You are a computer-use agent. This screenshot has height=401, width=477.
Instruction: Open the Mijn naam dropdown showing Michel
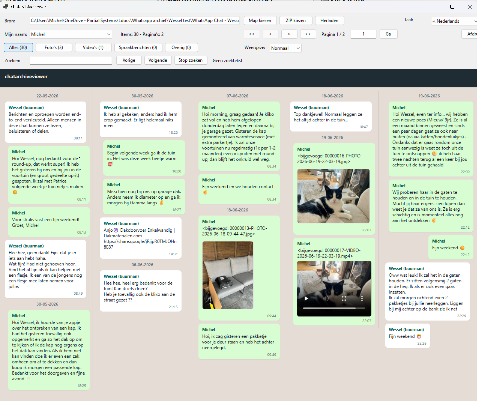pyautogui.click(x=71, y=34)
